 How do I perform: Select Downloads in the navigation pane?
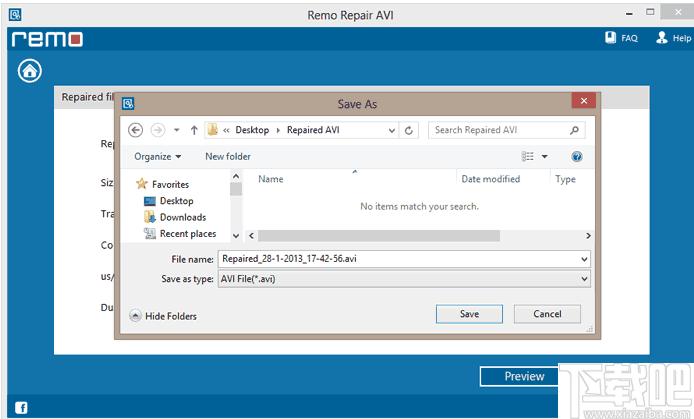(x=182, y=217)
